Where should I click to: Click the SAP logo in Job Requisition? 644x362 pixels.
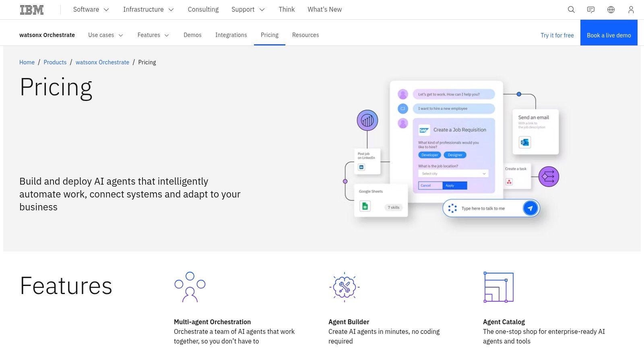pos(424,130)
